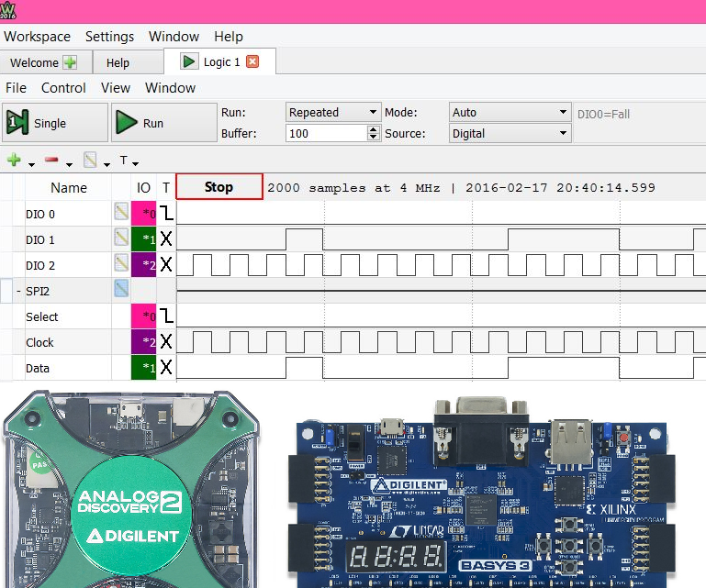Click the Name column header
Viewport: 706px width, 588px height.
(x=69, y=188)
